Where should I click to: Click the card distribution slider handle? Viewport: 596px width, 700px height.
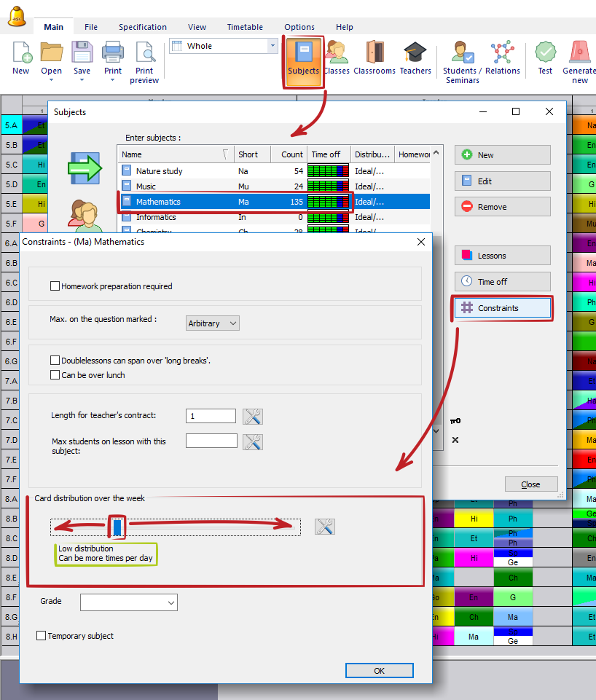pyautogui.click(x=117, y=527)
